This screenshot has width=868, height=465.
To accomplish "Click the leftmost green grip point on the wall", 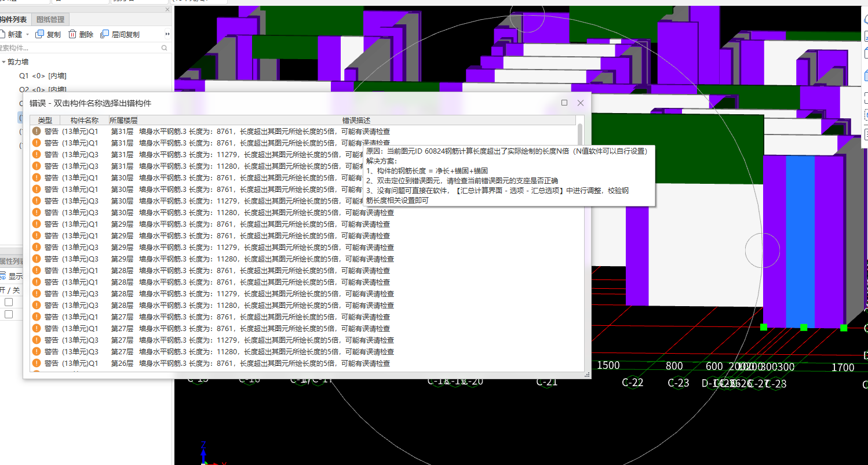I will pos(764,327).
